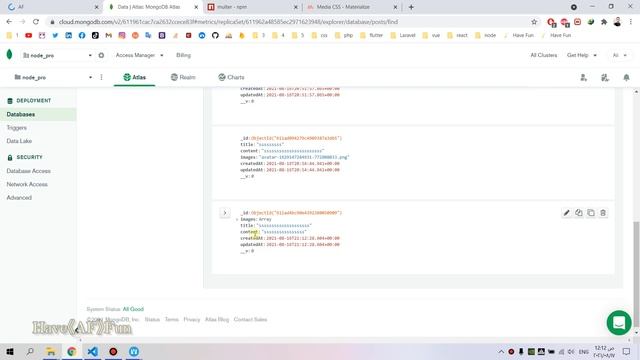Clone the document containing images Array

tap(591, 213)
